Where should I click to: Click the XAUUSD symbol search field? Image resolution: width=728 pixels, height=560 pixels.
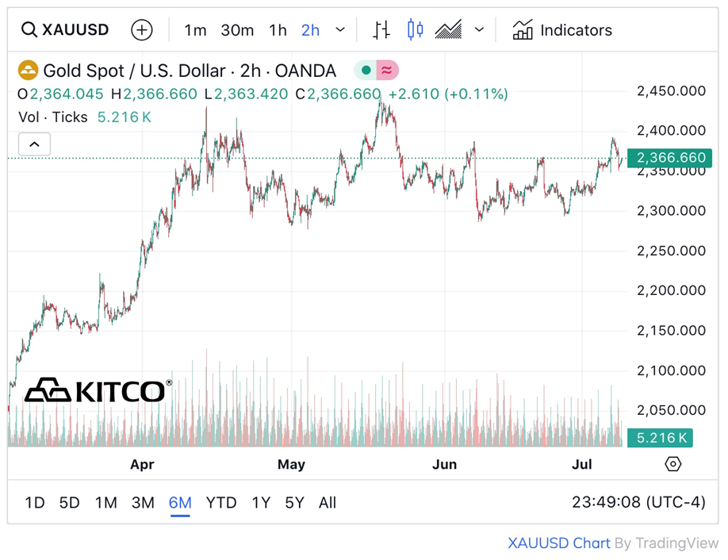click(x=75, y=30)
